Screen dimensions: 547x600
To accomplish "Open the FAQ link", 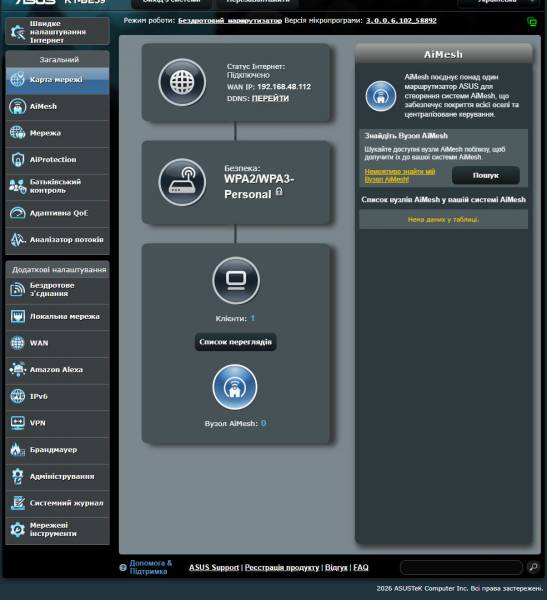I will pos(361,567).
